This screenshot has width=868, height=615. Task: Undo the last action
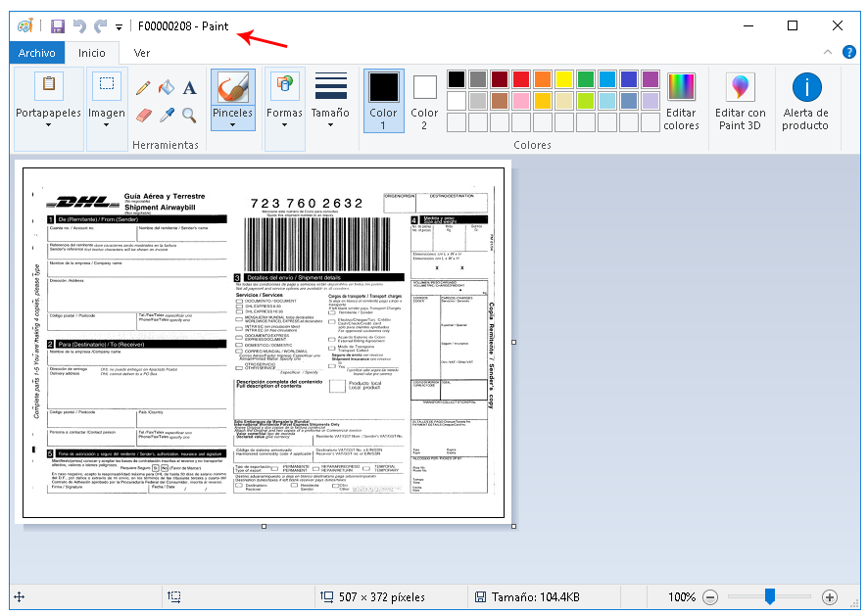tap(79, 26)
